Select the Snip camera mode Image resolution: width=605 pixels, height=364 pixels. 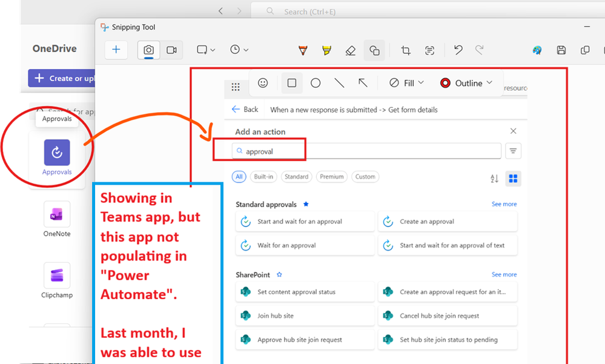148,50
